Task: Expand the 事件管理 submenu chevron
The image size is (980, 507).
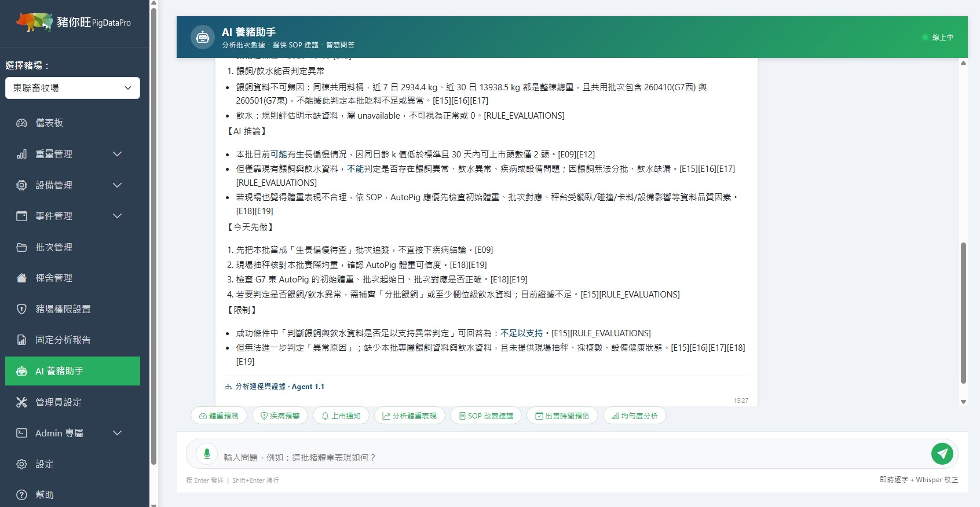Action: point(117,216)
